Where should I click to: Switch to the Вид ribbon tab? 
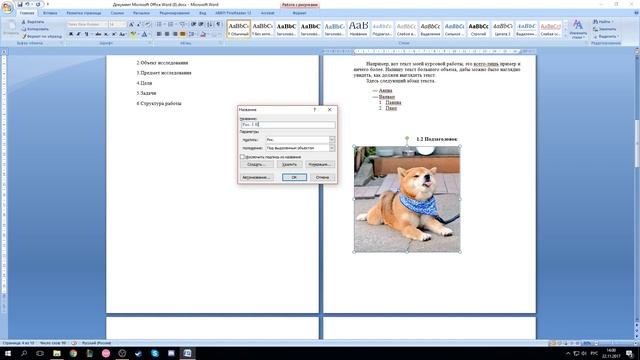click(x=202, y=13)
